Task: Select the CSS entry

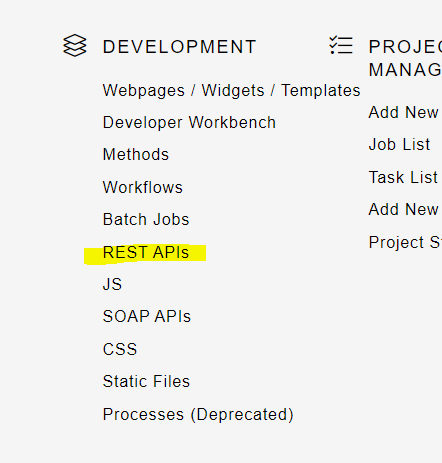Action: pyautogui.click(x=120, y=349)
